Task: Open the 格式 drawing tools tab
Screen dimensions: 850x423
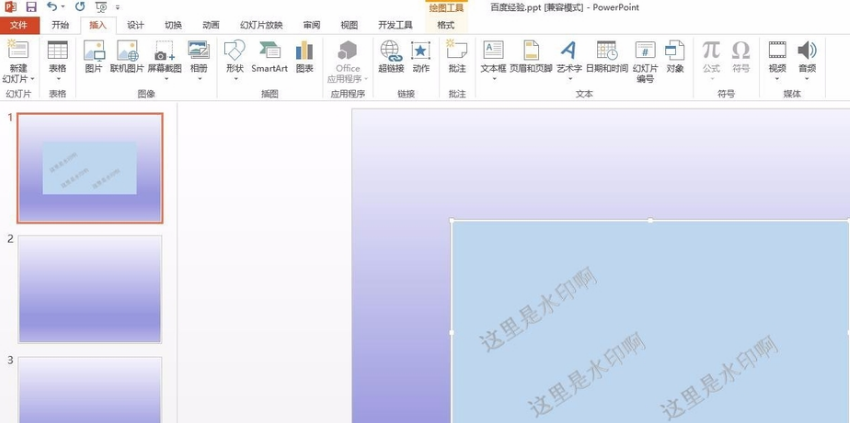Action: (446, 25)
